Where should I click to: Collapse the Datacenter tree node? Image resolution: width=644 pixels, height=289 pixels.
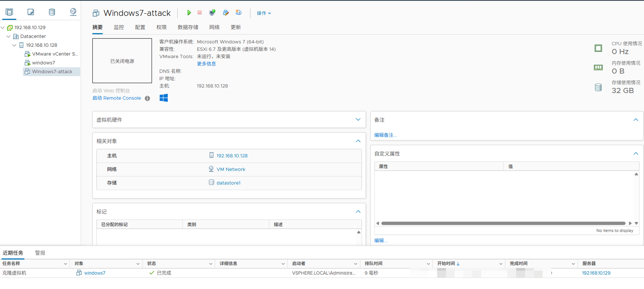click(x=8, y=36)
